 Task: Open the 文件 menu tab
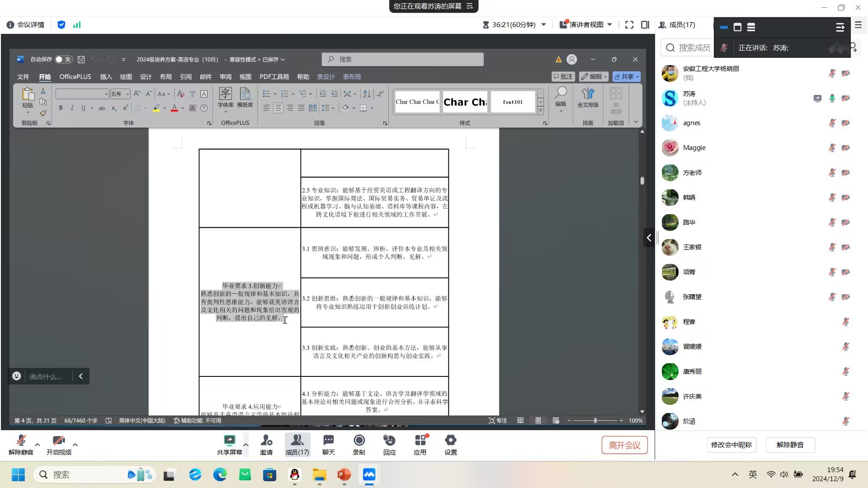pyautogui.click(x=23, y=77)
